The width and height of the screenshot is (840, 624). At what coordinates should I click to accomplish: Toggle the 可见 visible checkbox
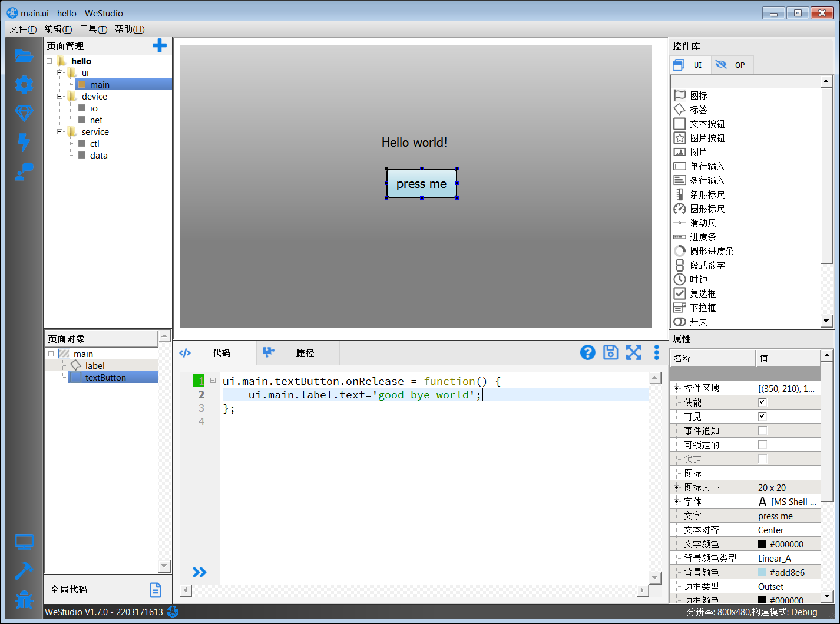[762, 417]
